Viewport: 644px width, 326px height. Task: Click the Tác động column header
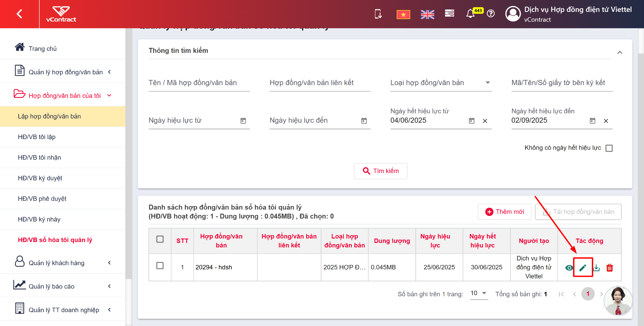click(x=589, y=241)
